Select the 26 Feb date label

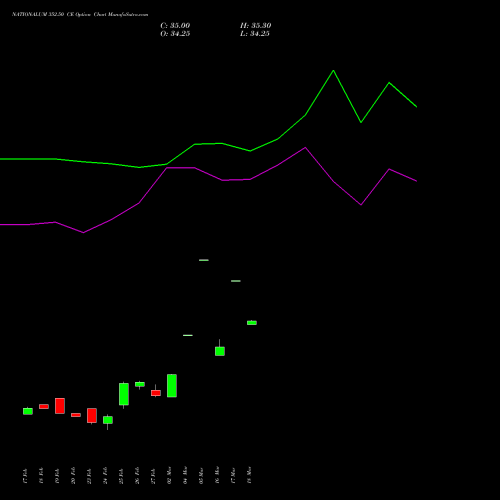137,476
